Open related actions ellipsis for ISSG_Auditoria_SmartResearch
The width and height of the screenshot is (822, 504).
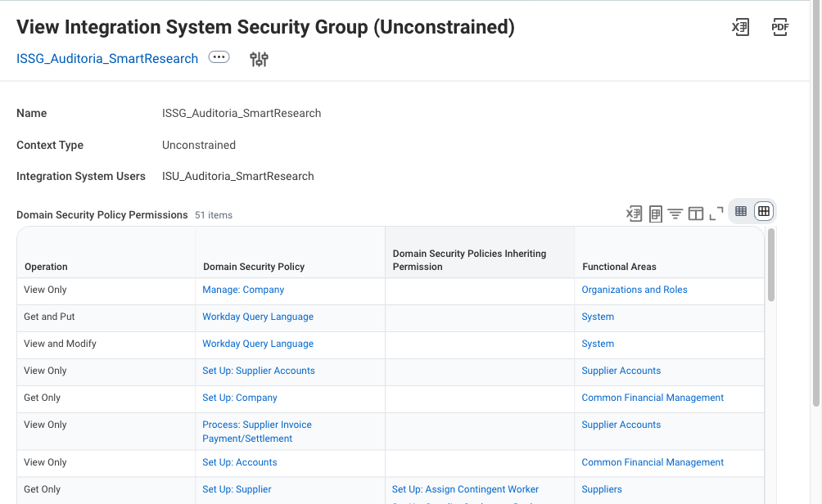coord(219,57)
